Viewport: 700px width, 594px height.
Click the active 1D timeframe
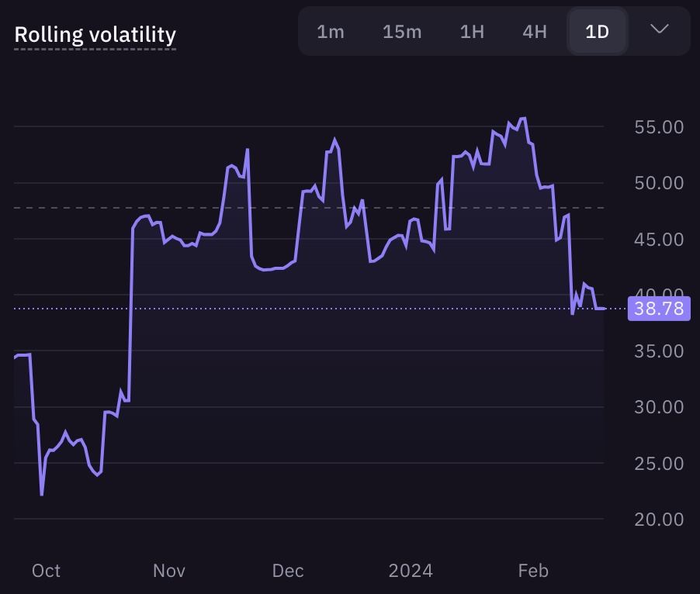pos(598,32)
